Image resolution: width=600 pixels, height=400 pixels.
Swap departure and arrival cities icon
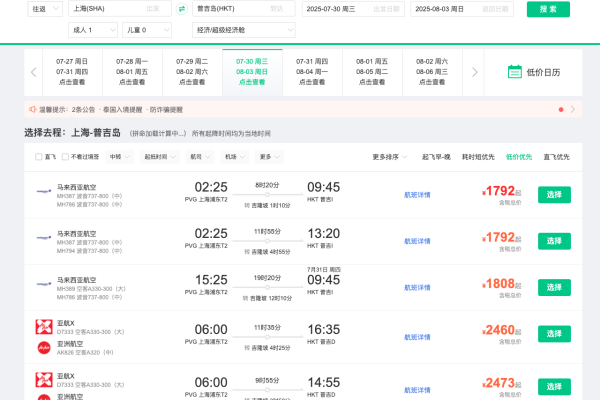pos(182,9)
